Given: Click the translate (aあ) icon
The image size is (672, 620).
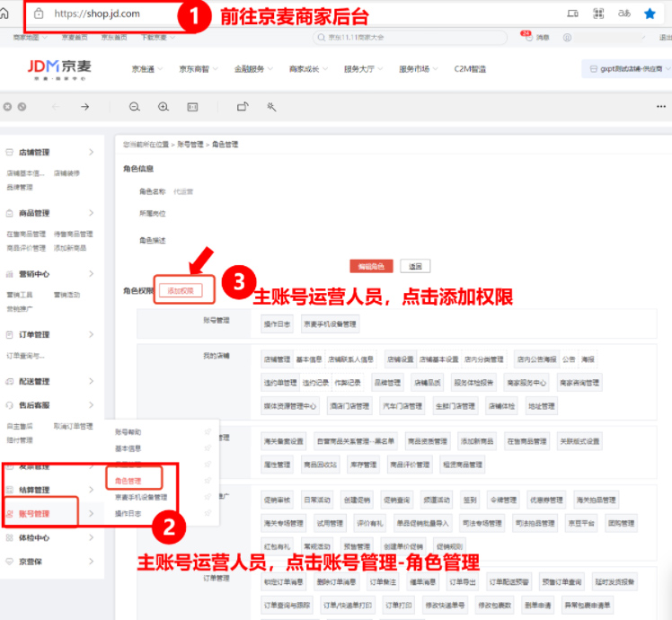Looking at the screenshot, I should click(x=624, y=13).
